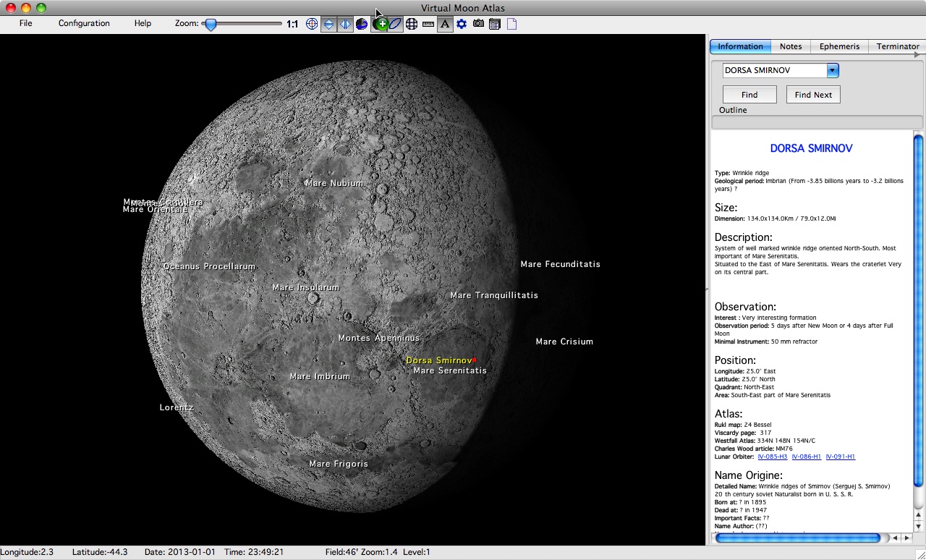Expand the DORSA SMIRNOV dropdown arrow

833,70
